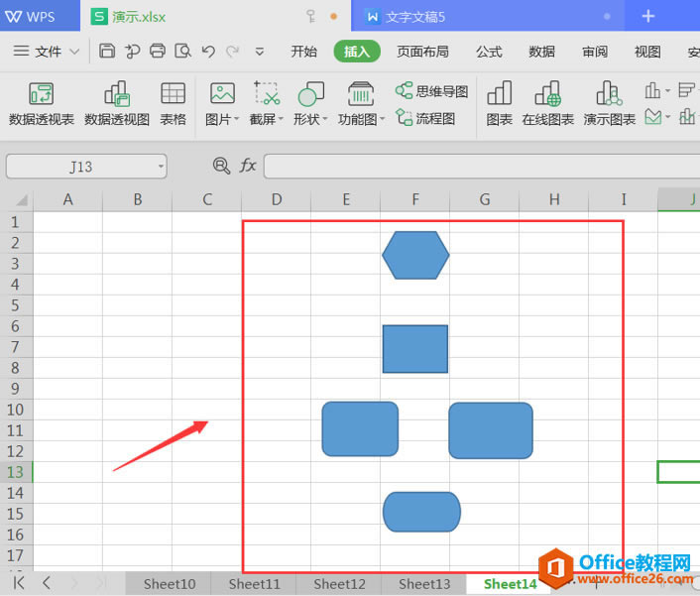Select row 5 header
This screenshot has width=700, height=596.
coord(16,305)
